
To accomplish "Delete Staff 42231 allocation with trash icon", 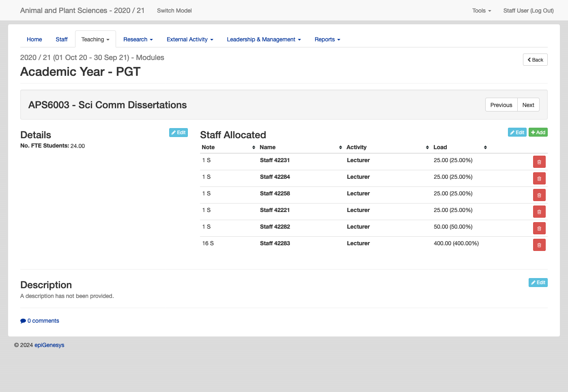I will 539,162.
